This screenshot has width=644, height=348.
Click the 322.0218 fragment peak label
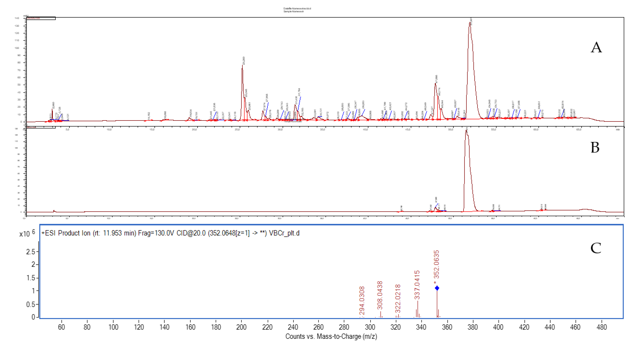point(398,299)
